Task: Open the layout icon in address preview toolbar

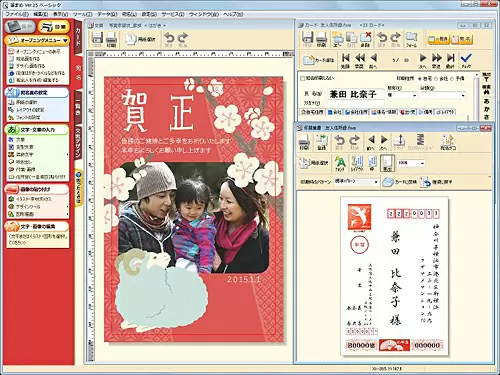Action: click(356, 163)
